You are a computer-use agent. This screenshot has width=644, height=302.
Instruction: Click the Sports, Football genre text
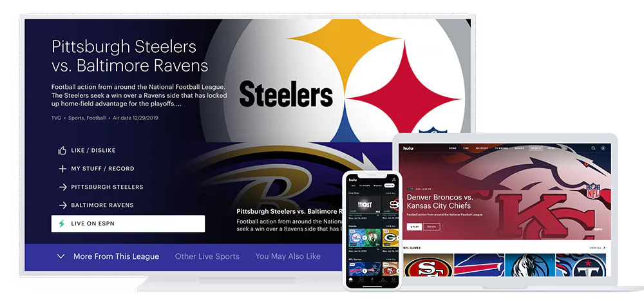[x=87, y=118]
